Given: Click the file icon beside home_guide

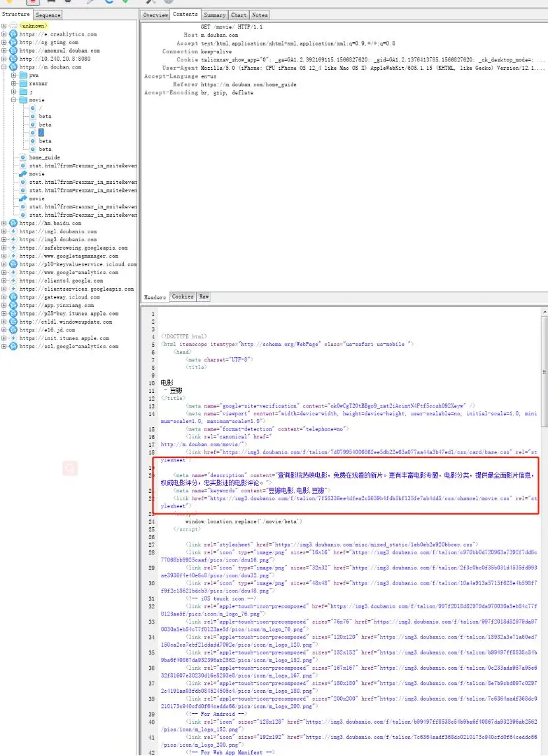Looking at the screenshot, I should [x=22, y=157].
